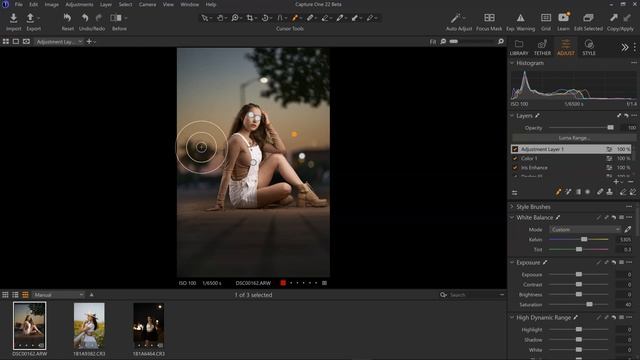This screenshot has height=360, width=640.
Task: Adjust the Saturation slider
Action: (589, 304)
